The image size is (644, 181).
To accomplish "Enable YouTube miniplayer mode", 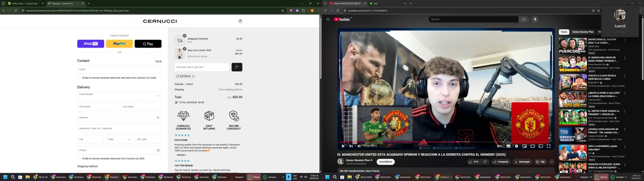I will coord(525,146).
